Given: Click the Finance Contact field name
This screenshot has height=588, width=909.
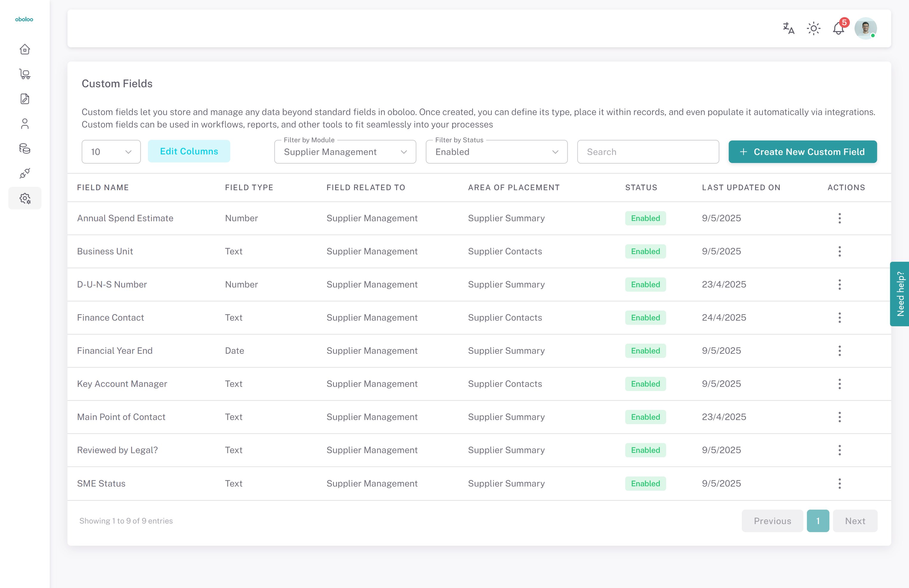Looking at the screenshot, I should (110, 318).
